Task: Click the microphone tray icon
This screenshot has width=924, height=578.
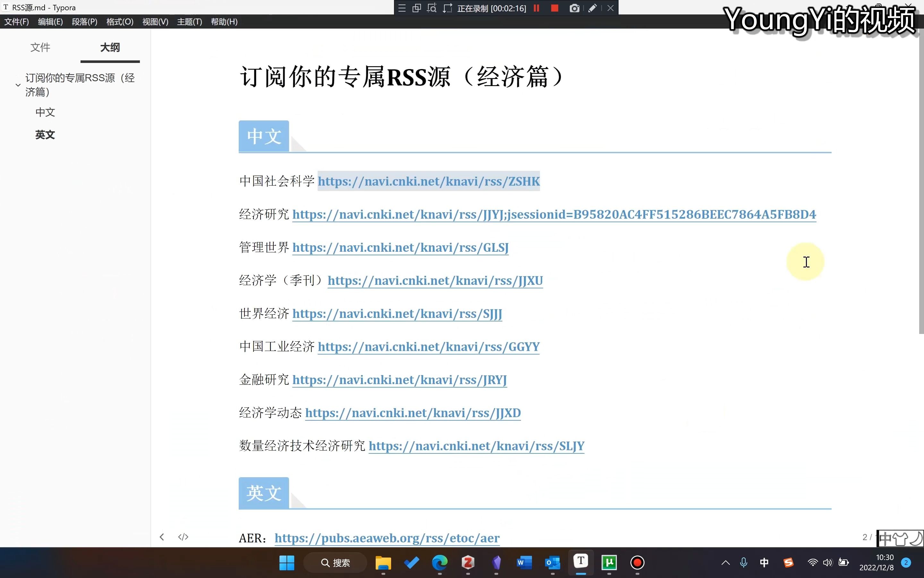Action: [x=743, y=563]
